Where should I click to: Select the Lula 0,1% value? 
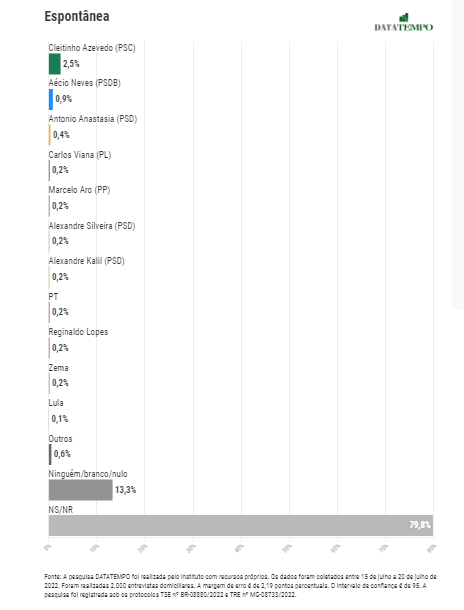(60, 419)
